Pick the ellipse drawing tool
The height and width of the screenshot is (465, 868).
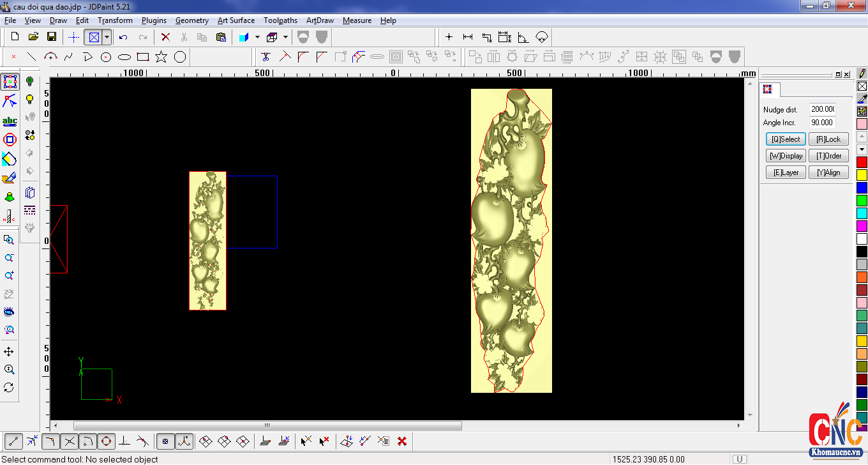124,57
